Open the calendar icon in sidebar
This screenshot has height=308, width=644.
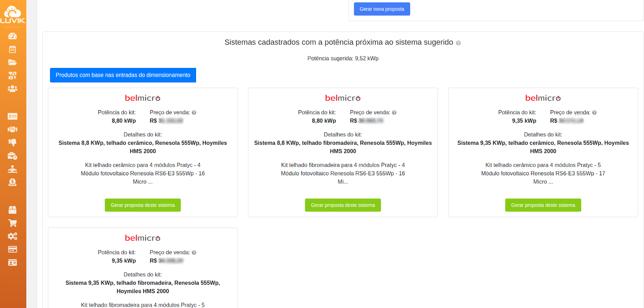pos(12,49)
